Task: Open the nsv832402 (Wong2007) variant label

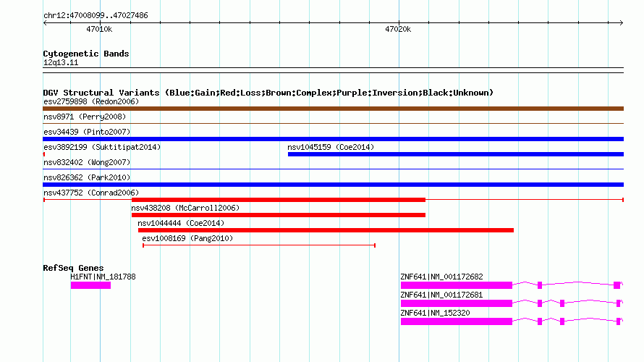Action: [x=87, y=162]
